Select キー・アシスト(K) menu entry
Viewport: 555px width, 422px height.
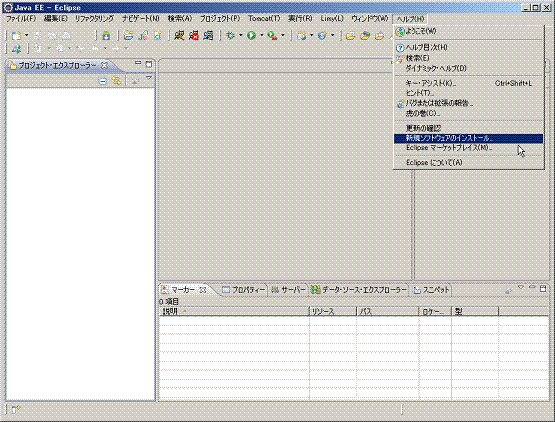469,83
